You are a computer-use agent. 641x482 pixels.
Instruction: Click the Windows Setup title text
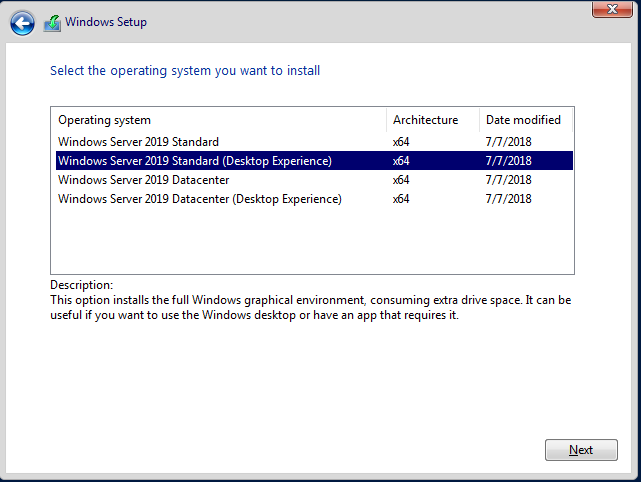[106, 22]
